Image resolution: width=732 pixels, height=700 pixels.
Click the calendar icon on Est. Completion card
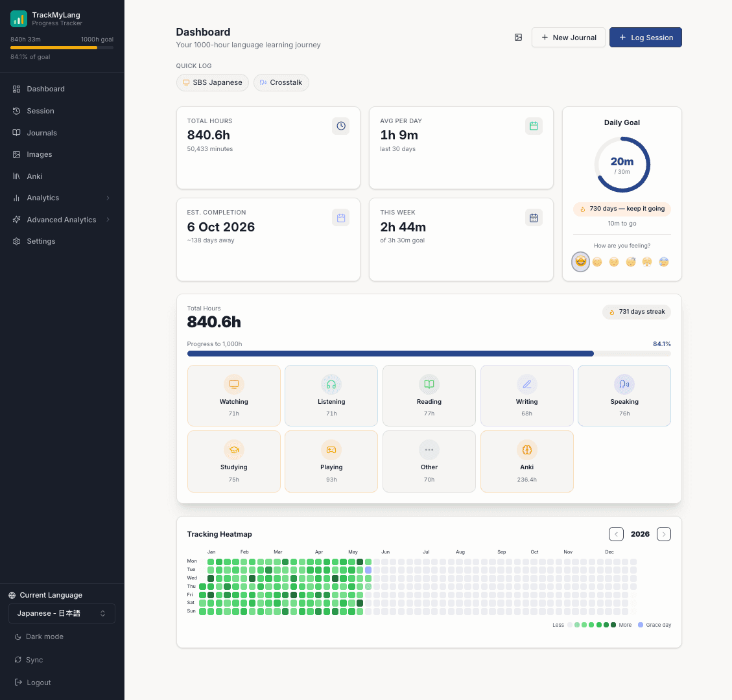(341, 218)
